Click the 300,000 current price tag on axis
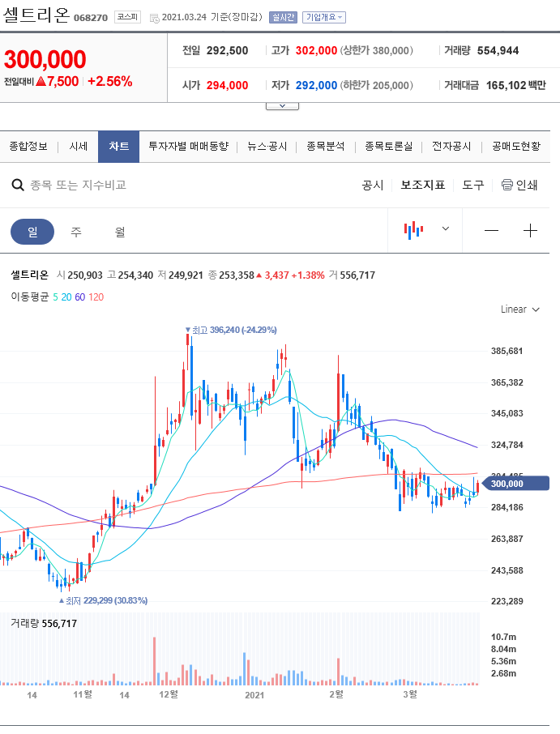 click(x=515, y=484)
